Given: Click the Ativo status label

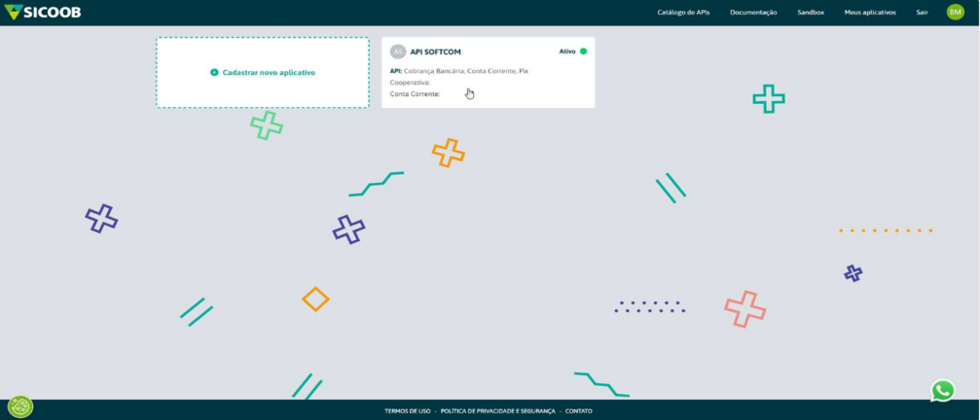Looking at the screenshot, I should (x=567, y=52).
